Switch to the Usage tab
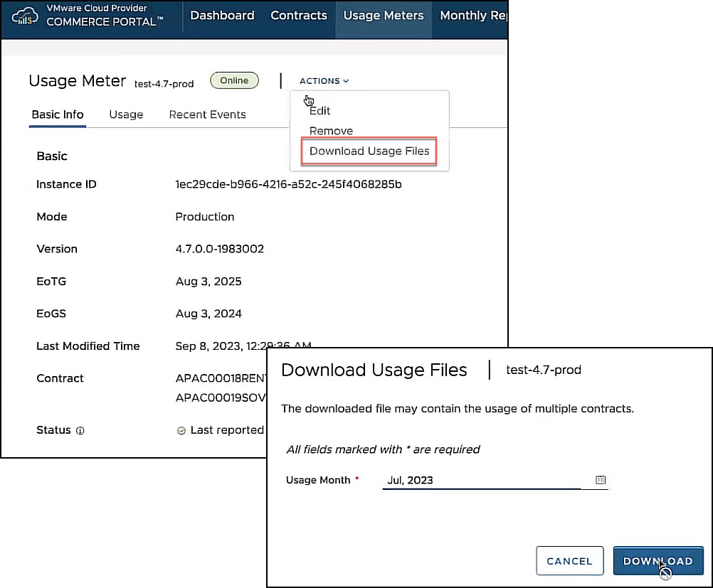Viewport: 713px width, 588px height. tap(126, 114)
